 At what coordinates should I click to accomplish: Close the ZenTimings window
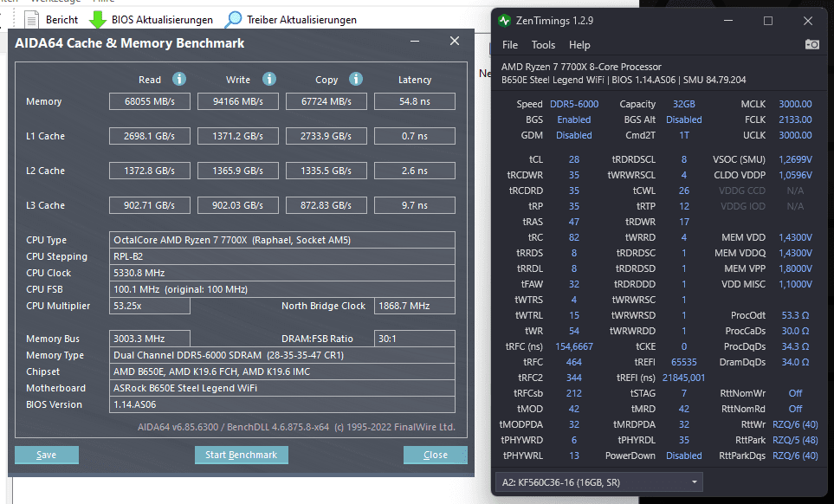coord(807,21)
